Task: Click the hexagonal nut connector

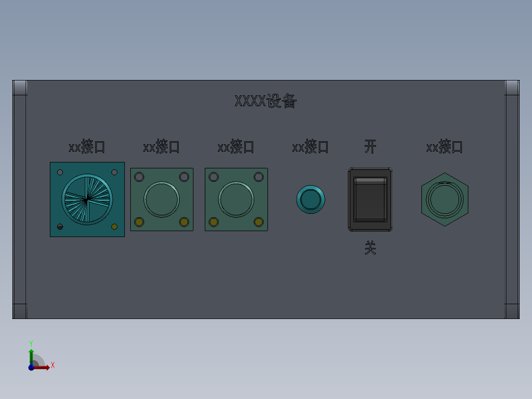Action: coord(445,199)
